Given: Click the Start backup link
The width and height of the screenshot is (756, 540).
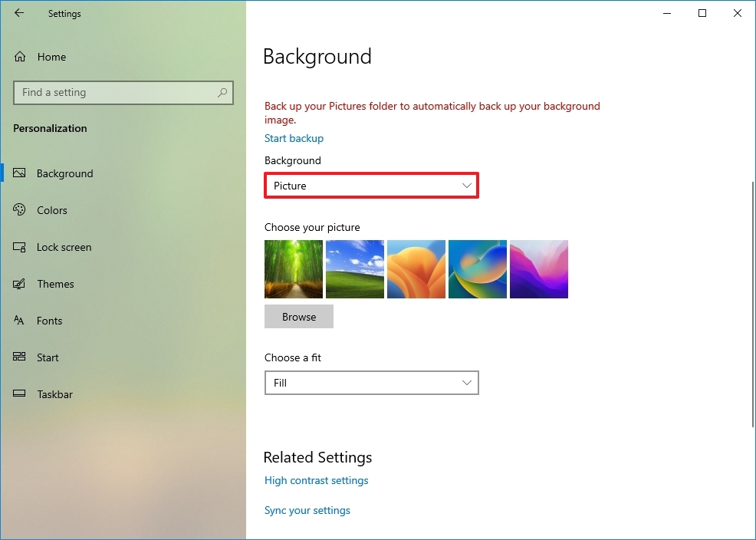Looking at the screenshot, I should [294, 138].
